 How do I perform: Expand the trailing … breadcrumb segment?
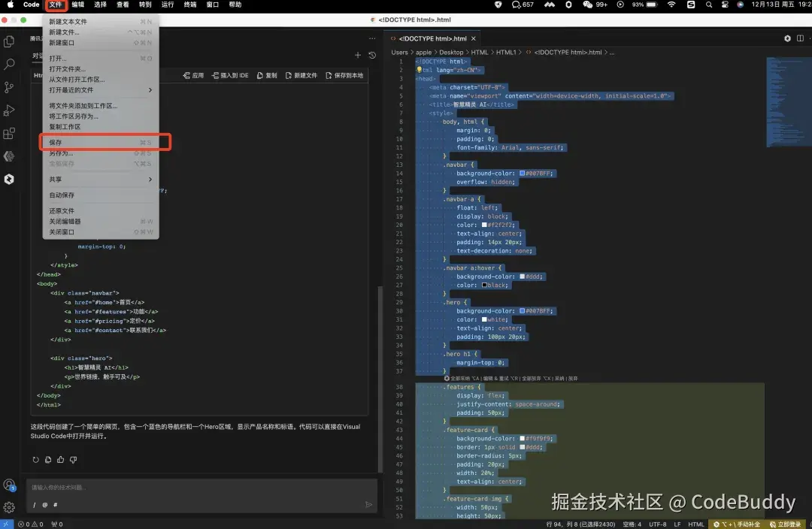611,53
